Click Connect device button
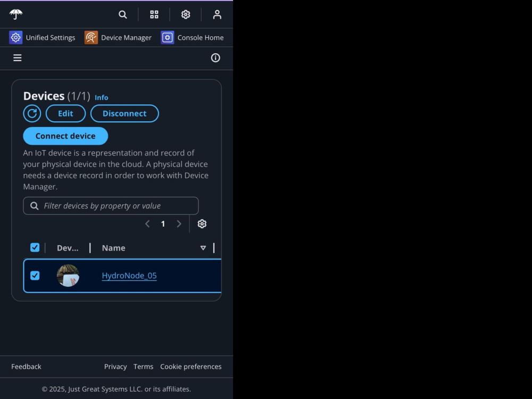 coord(65,136)
